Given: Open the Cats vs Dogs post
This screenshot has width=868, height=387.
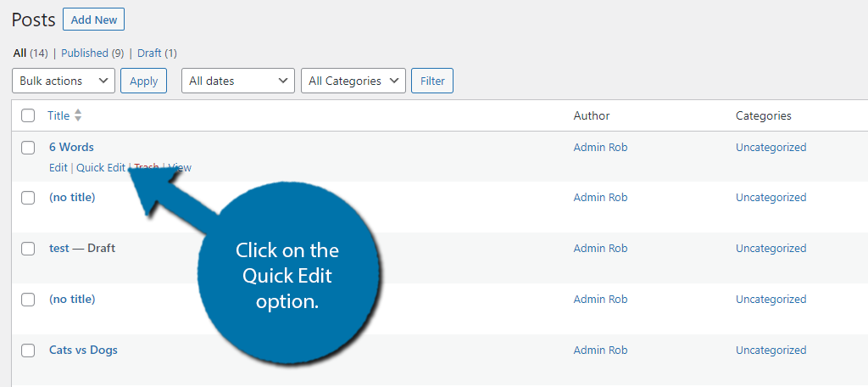Looking at the screenshot, I should 83,350.
